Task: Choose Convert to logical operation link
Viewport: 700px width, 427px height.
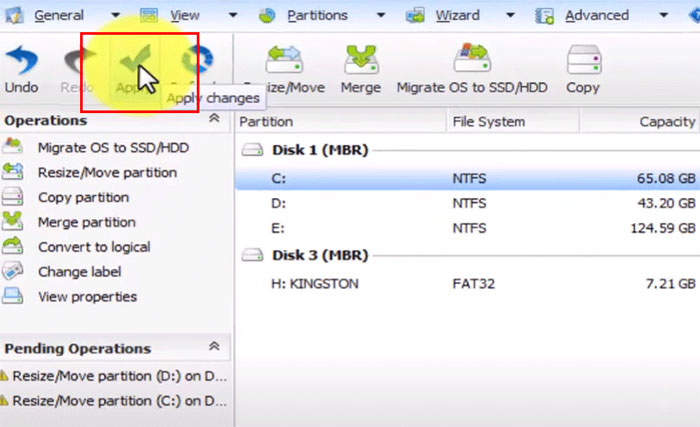Action: click(94, 247)
